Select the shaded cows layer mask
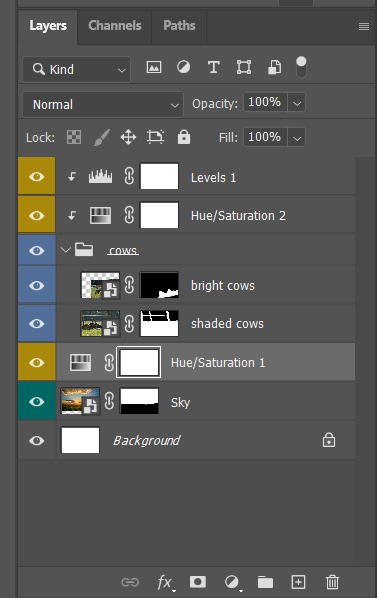This screenshot has width=377, height=598. point(159,323)
